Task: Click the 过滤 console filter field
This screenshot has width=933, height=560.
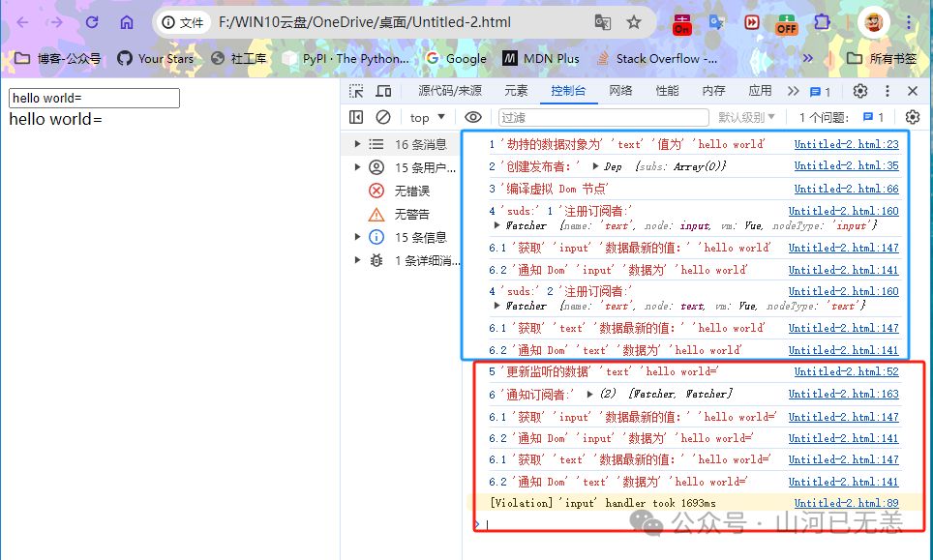Action: tap(600, 117)
